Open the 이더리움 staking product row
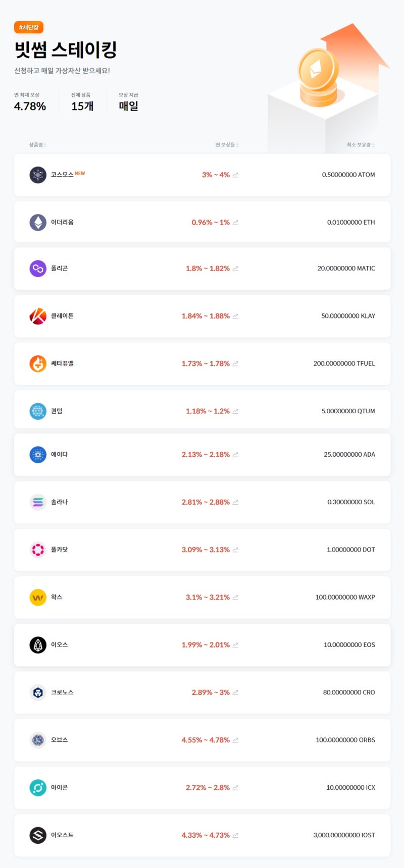 click(202, 222)
